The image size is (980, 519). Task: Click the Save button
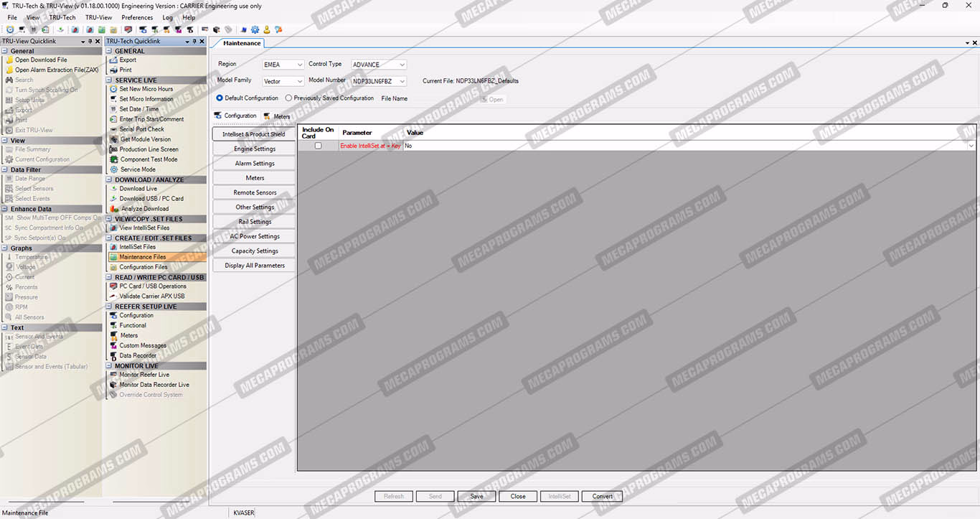click(476, 496)
